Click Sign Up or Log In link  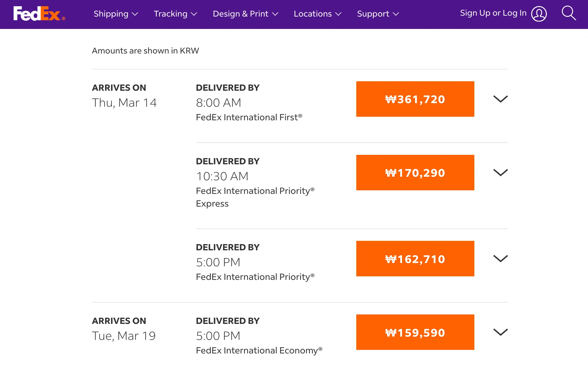[x=493, y=13]
